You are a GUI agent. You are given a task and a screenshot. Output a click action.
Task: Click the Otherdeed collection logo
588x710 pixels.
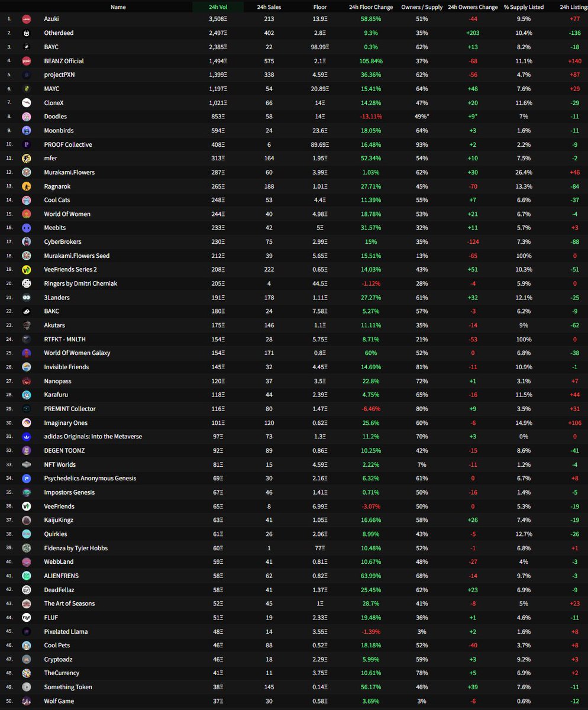[x=27, y=33]
